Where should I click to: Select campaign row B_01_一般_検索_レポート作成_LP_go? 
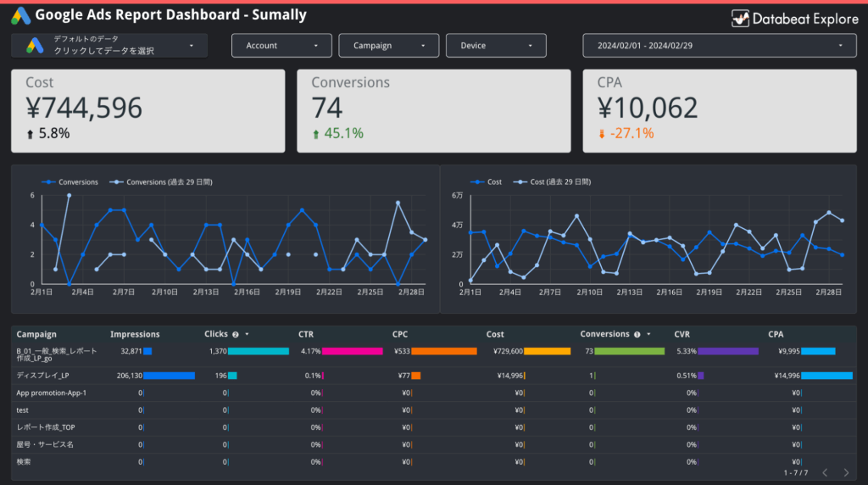pyautogui.click(x=434, y=354)
